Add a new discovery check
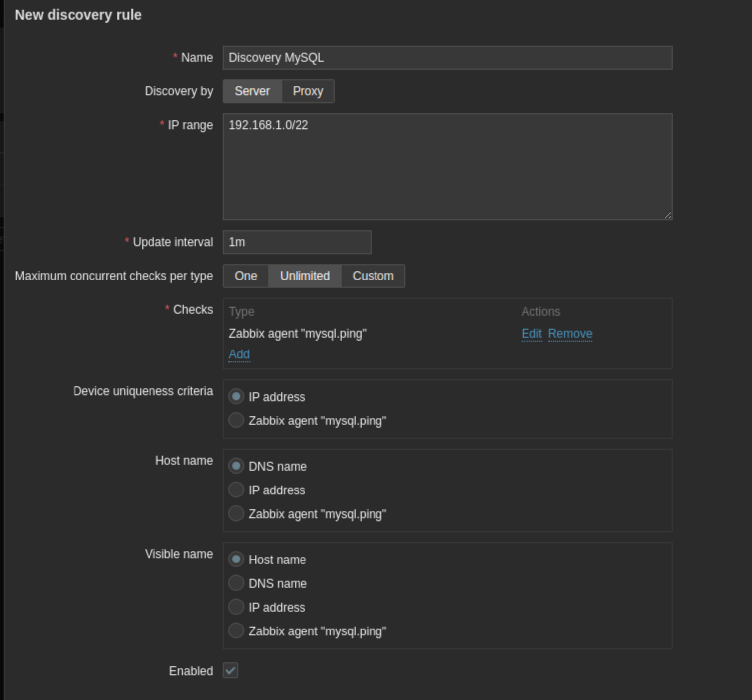This screenshot has width=752, height=700. [239, 354]
